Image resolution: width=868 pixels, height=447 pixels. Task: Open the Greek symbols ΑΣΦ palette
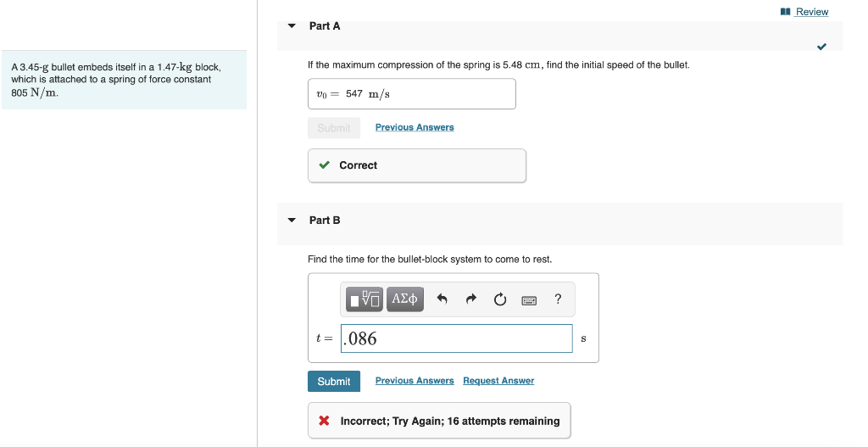pos(404,299)
